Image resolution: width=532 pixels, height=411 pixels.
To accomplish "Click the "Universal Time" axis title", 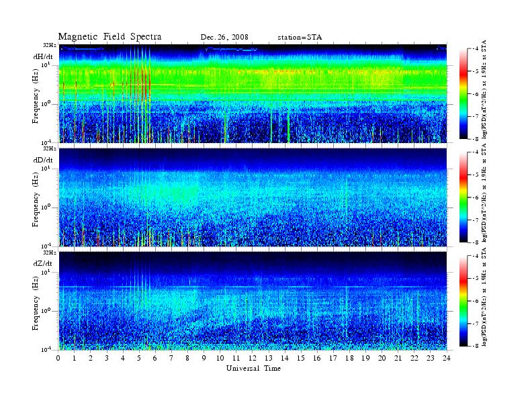I will point(253,368).
